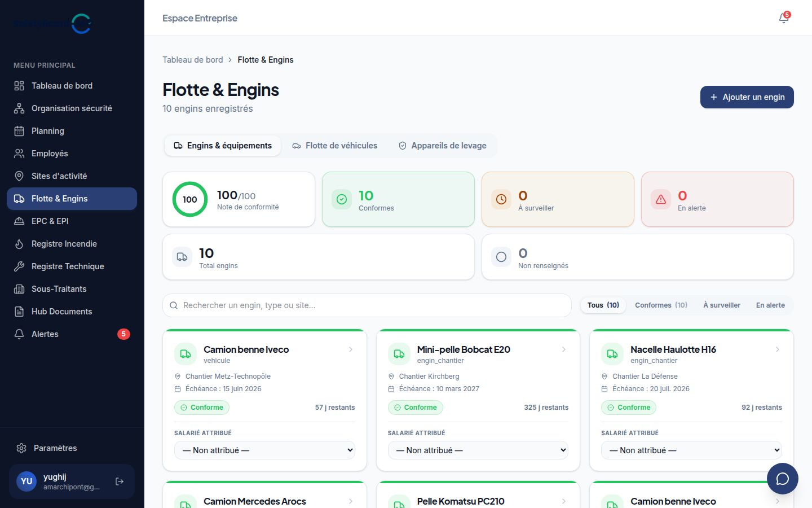Click the Registre Technique wrench icon

click(x=19, y=266)
